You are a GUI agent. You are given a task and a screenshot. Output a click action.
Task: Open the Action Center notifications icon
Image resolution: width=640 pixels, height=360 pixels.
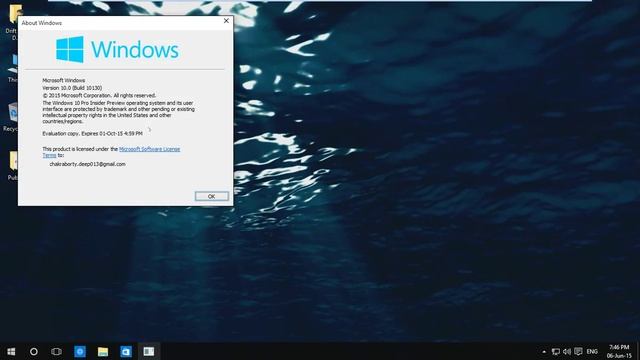click(x=578, y=351)
